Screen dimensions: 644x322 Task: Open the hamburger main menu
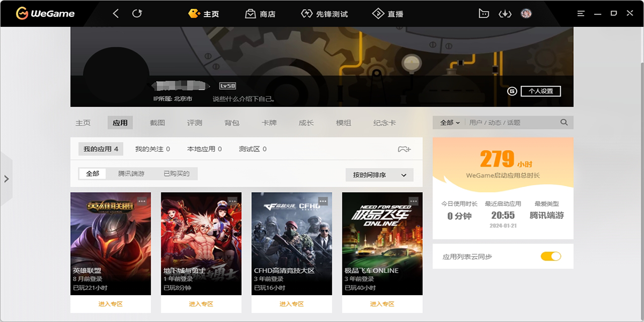(581, 14)
